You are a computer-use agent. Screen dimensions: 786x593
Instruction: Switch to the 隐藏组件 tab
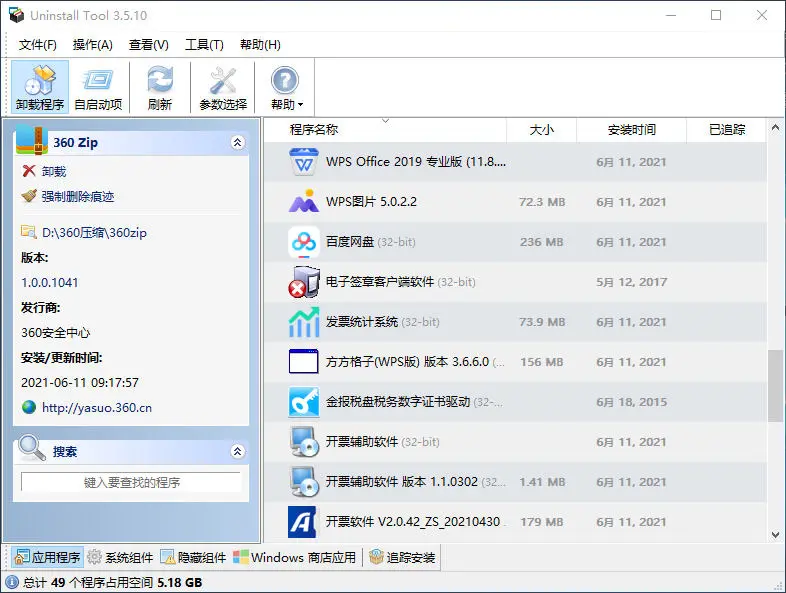(x=193, y=557)
